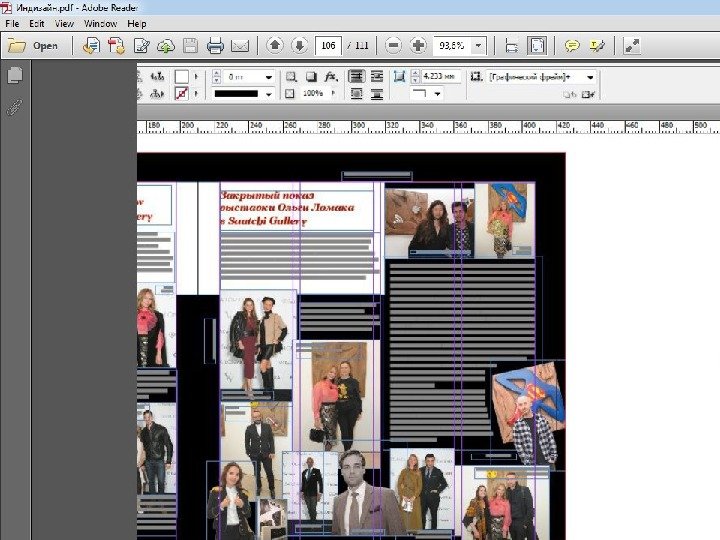Expand the arrow beside the stroke swatch

(197, 94)
